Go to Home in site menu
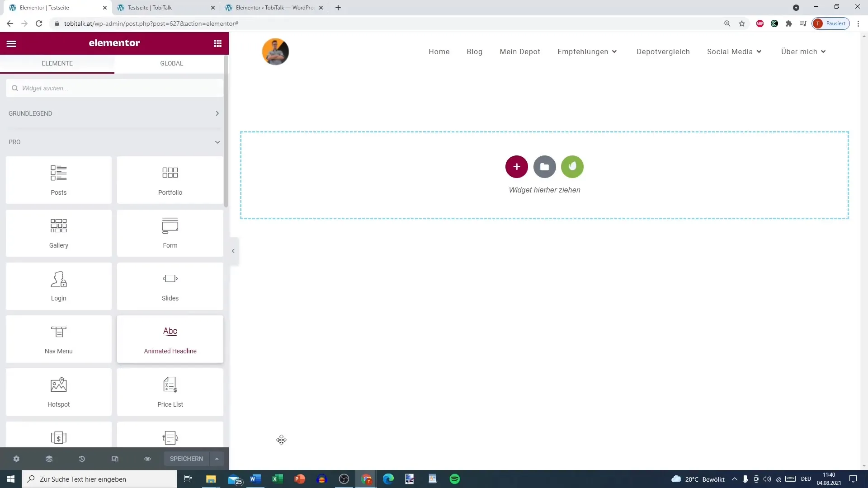Viewport: 868px width, 488px height. pos(439,52)
